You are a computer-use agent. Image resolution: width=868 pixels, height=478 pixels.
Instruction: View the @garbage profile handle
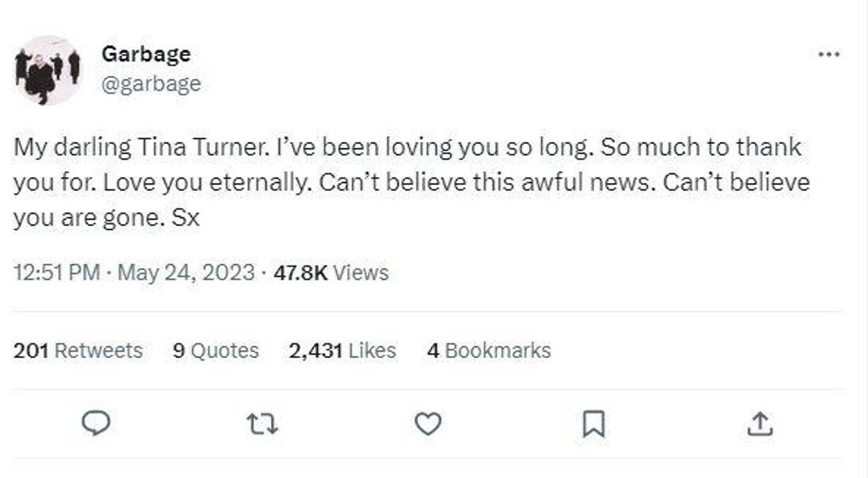click(151, 83)
